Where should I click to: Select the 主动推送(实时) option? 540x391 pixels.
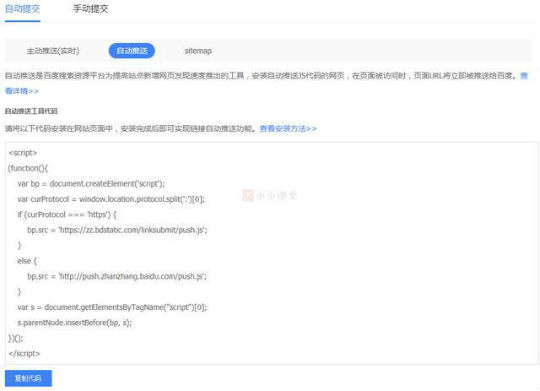coord(53,51)
